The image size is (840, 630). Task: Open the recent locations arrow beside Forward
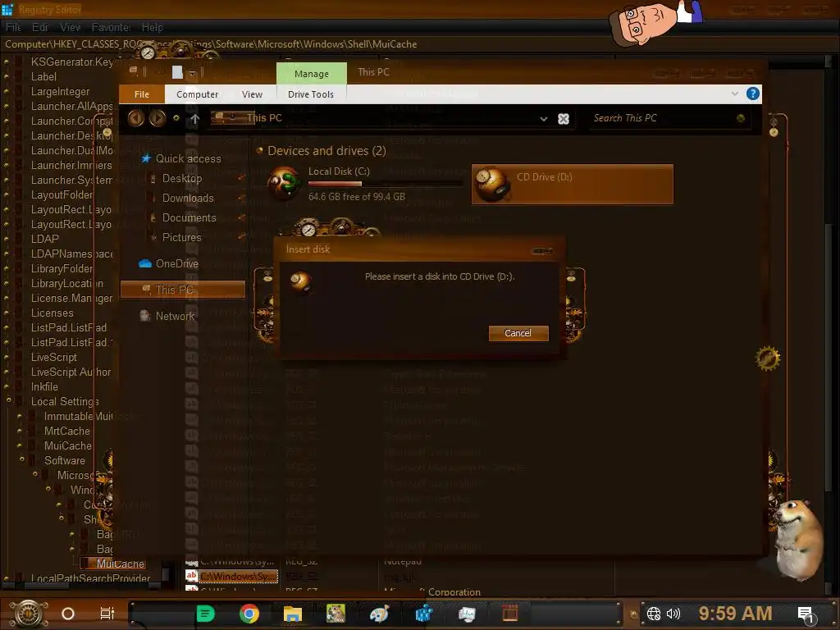(176, 118)
